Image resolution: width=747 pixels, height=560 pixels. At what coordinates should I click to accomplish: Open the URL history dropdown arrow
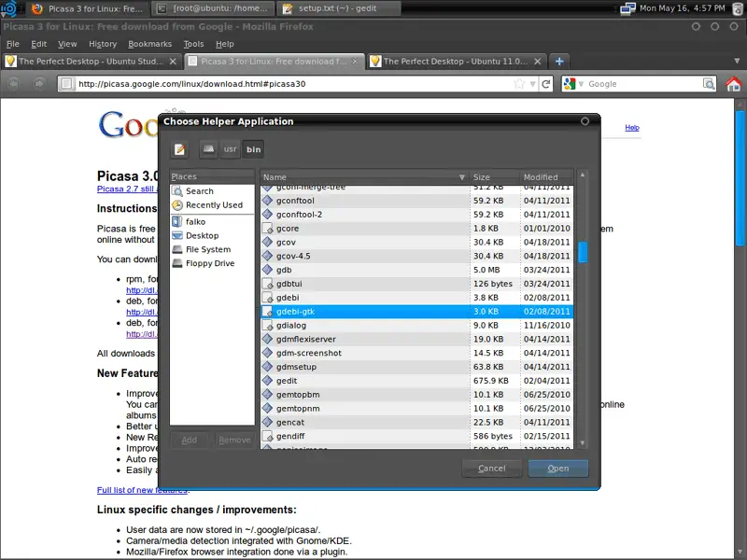pyautogui.click(x=532, y=84)
